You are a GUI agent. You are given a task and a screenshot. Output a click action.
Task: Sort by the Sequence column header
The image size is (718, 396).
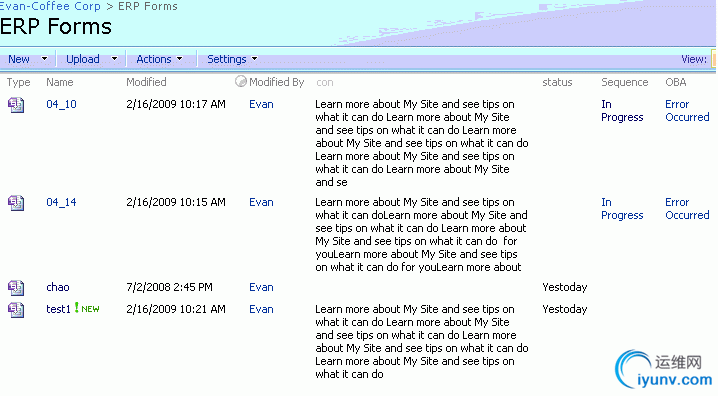[x=625, y=82]
